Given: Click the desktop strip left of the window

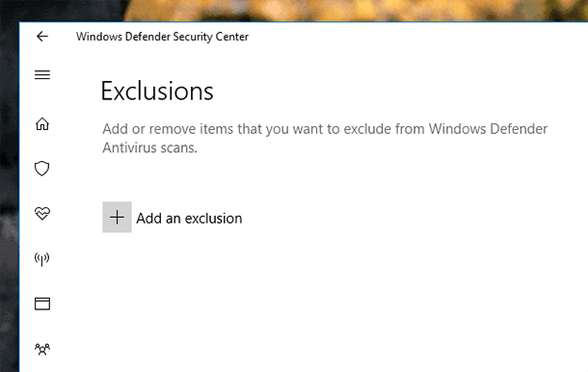Looking at the screenshot, I should 9,195.
